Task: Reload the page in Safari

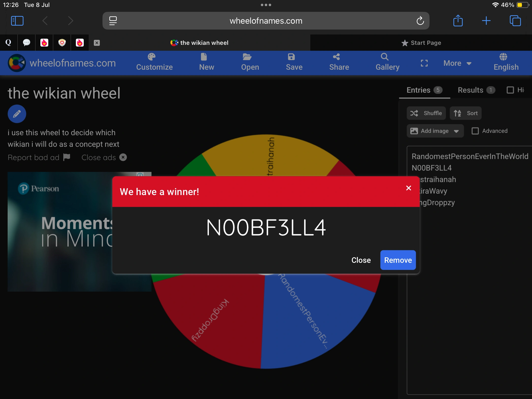Action: (x=420, y=21)
